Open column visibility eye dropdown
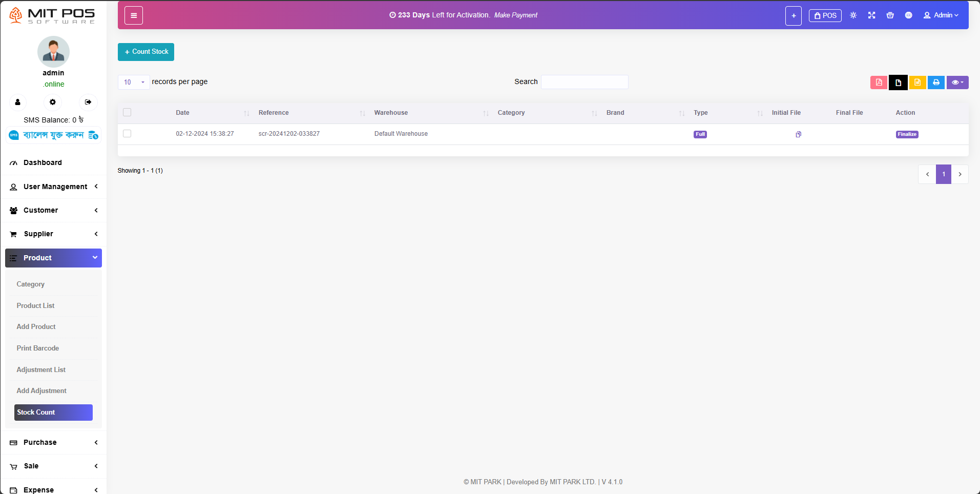This screenshot has width=980, height=494. point(957,83)
